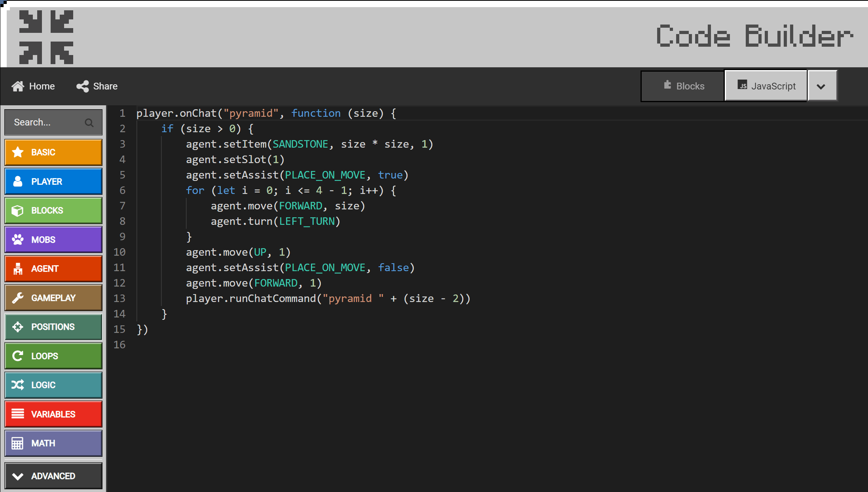
Task: Select the green Blocks category swatch
Action: pyautogui.click(x=53, y=211)
